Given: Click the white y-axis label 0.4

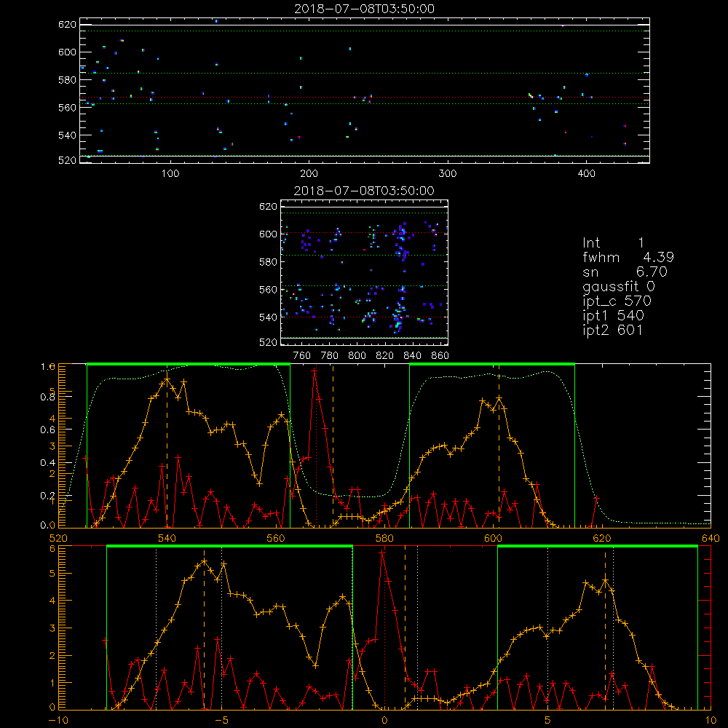Looking at the screenshot, I should pyautogui.click(x=48, y=462).
